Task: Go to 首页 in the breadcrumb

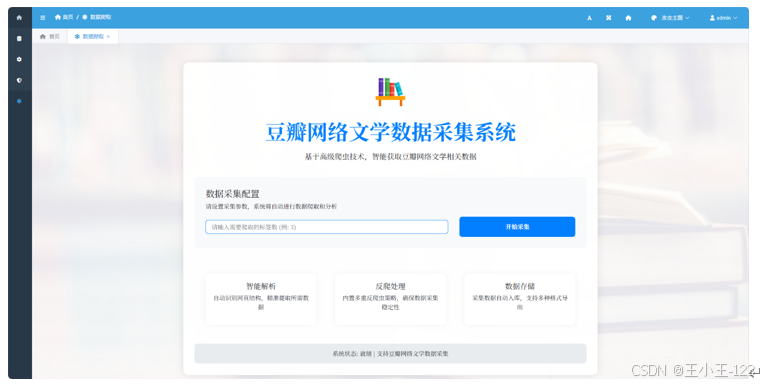Action: click(x=64, y=17)
